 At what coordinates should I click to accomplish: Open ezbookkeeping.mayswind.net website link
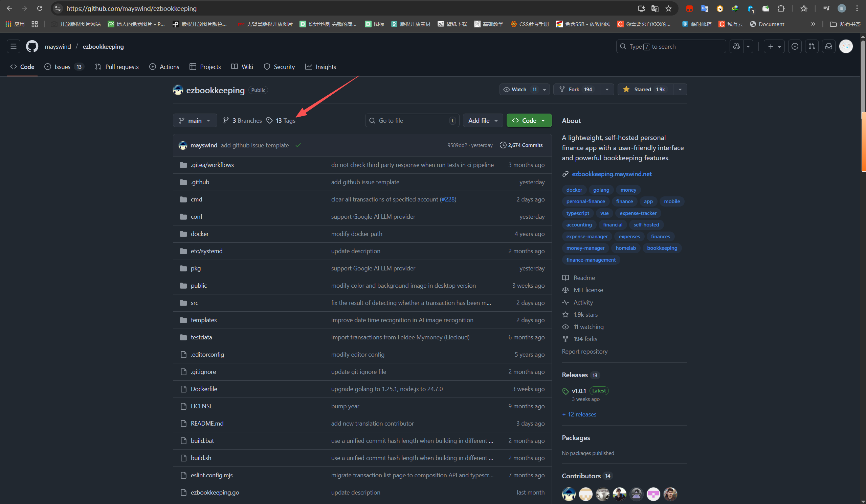click(x=612, y=174)
